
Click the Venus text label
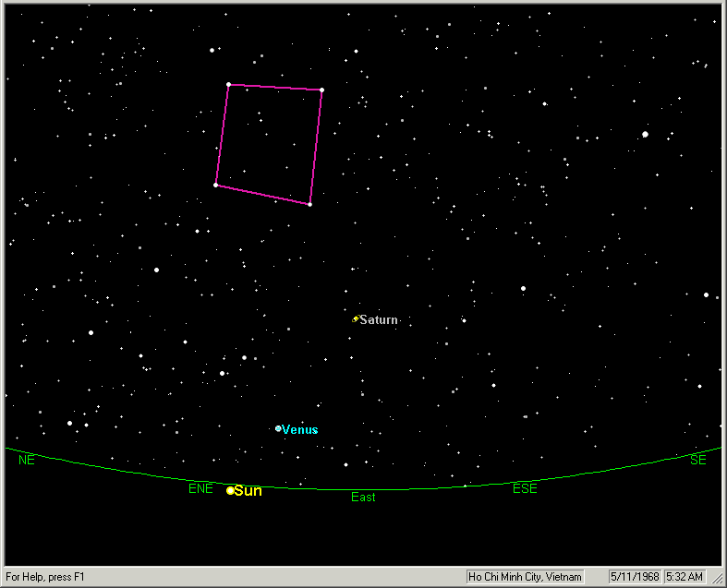pos(300,430)
